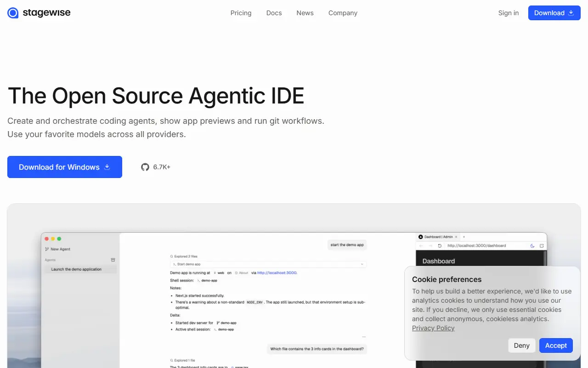Image resolution: width=588 pixels, height=368 pixels.
Task: Click the 'Explored 1 file' label
Action: pyautogui.click(x=183, y=360)
